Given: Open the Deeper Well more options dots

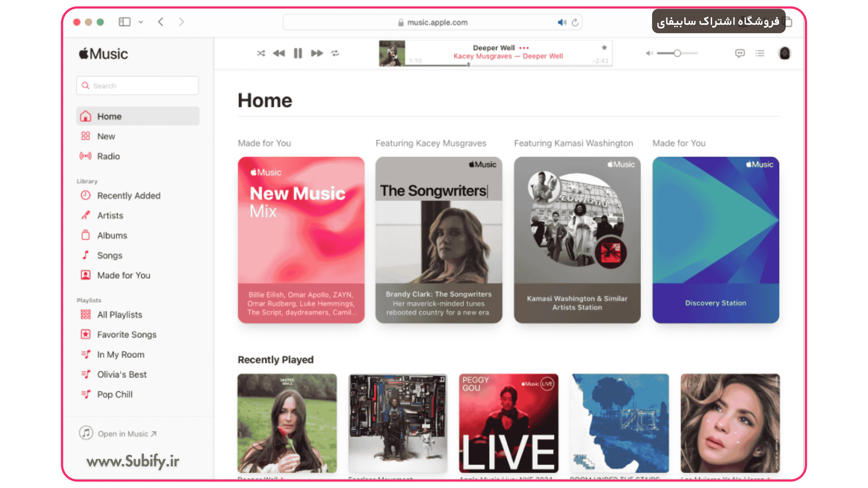Looking at the screenshot, I should (524, 48).
